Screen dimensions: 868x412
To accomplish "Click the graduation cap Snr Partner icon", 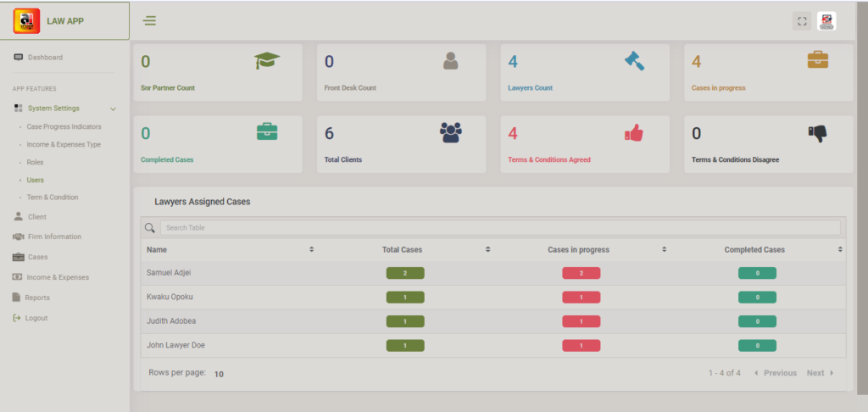I will pyautogui.click(x=266, y=61).
